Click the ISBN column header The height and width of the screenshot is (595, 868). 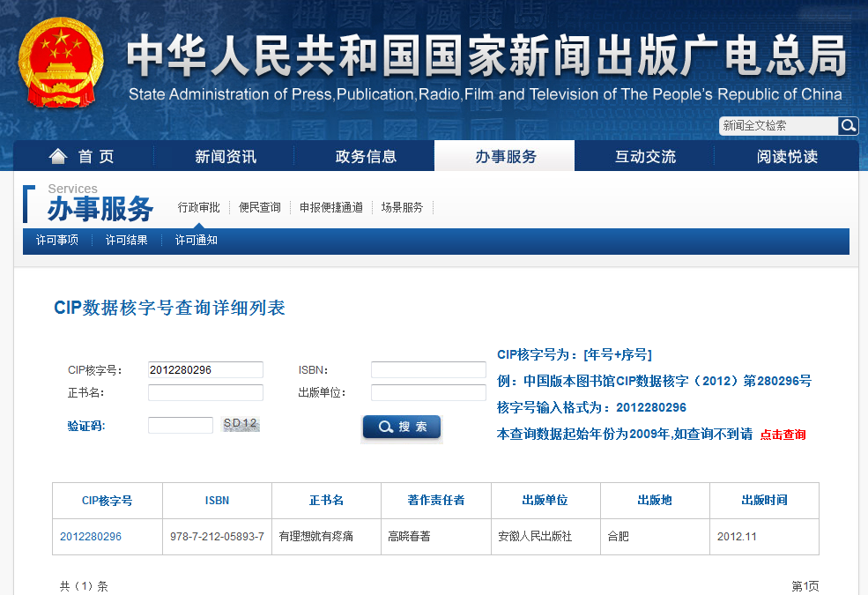pyautogui.click(x=217, y=501)
